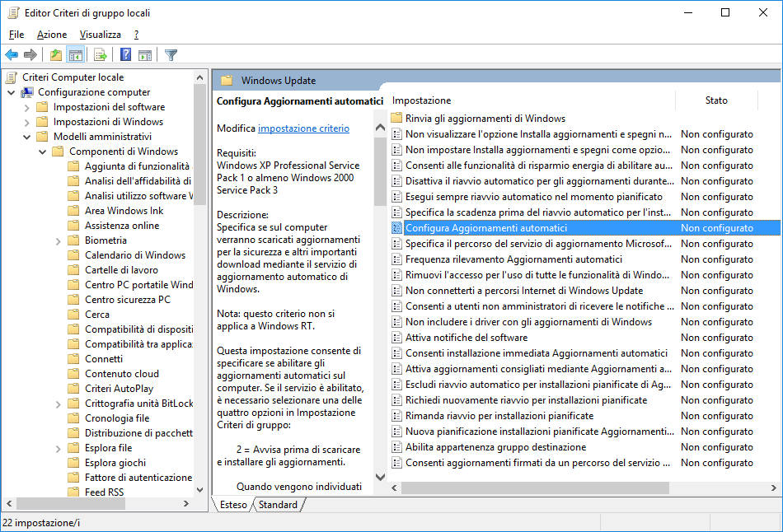Click tree pane horizontal scrollbar right arrow
The height and width of the screenshot is (532, 783).
186,503
